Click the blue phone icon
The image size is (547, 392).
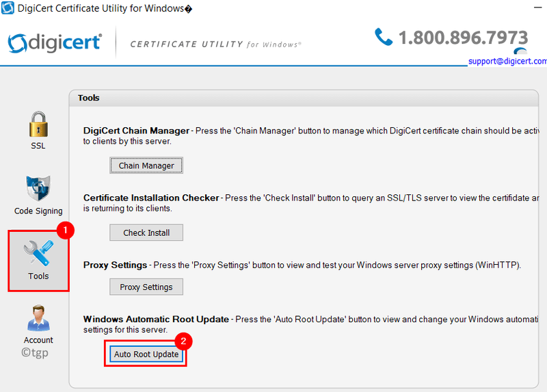pyautogui.click(x=384, y=37)
